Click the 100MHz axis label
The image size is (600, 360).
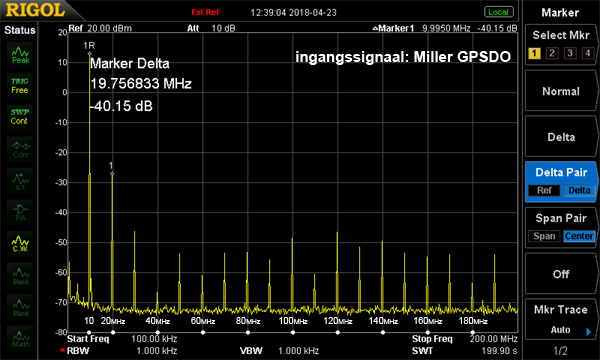pyautogui.click(x=293, y=321)
